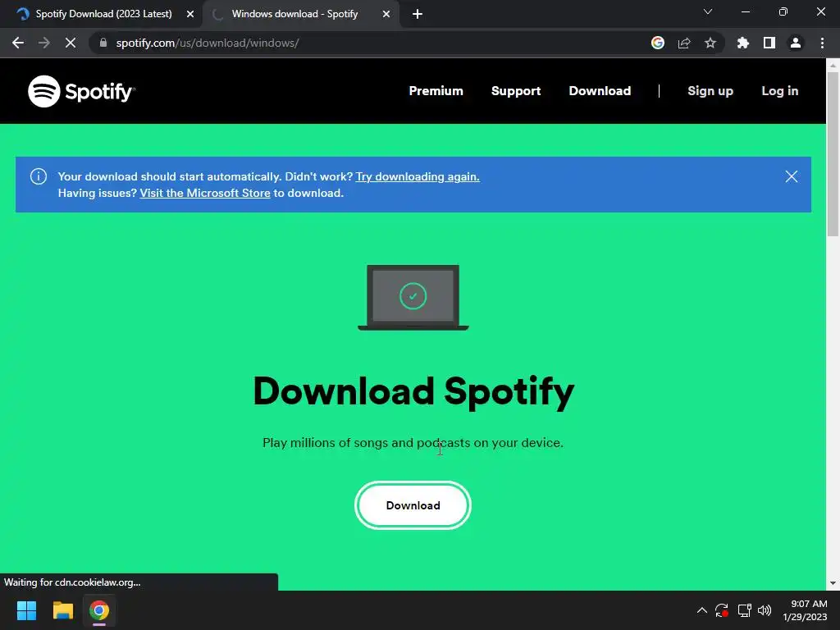Viewport: 840px width, 630px height.
Task: Toggle the browser side panel icon
Action: point(769,43)
